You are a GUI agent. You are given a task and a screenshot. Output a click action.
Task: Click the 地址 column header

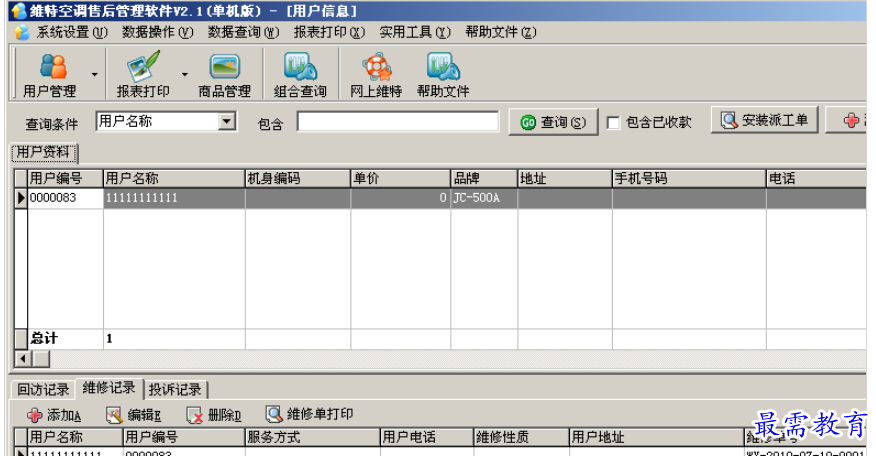tap(565, 178)
